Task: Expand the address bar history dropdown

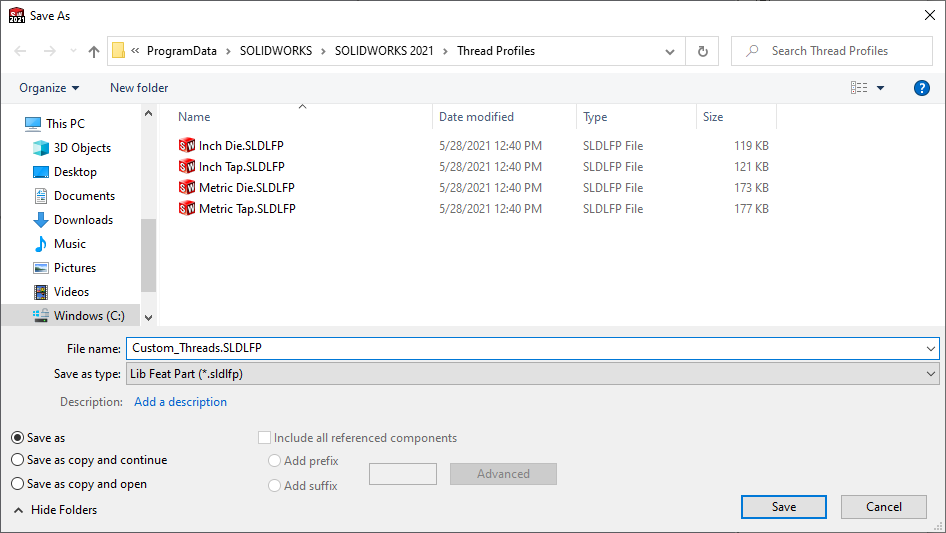Action: [x=670, y=51]
